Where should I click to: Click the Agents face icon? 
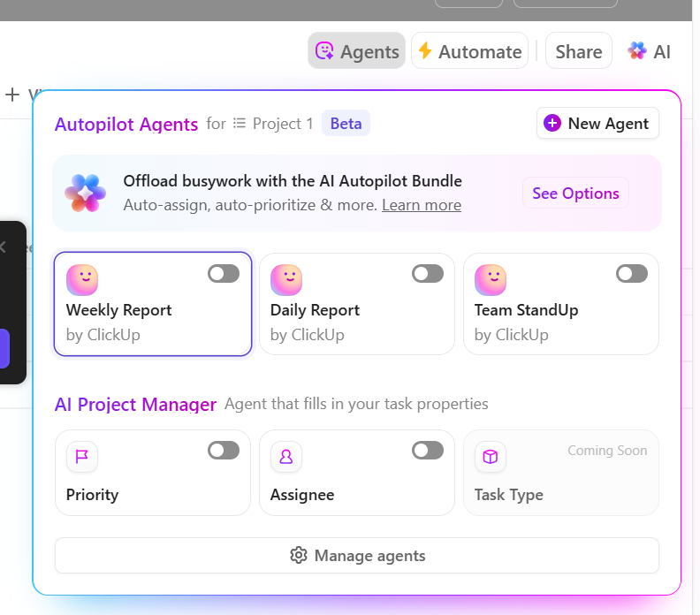tap(324, 51)
